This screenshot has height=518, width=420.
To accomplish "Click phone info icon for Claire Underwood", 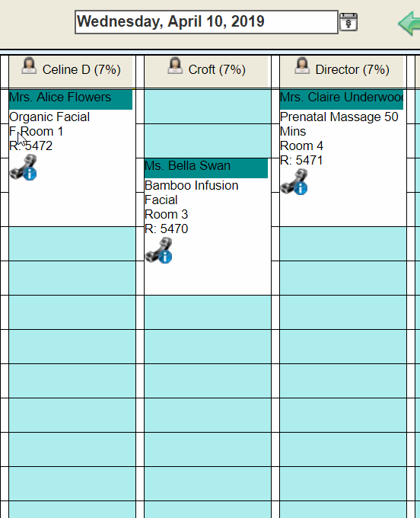I will click(294, 182).
